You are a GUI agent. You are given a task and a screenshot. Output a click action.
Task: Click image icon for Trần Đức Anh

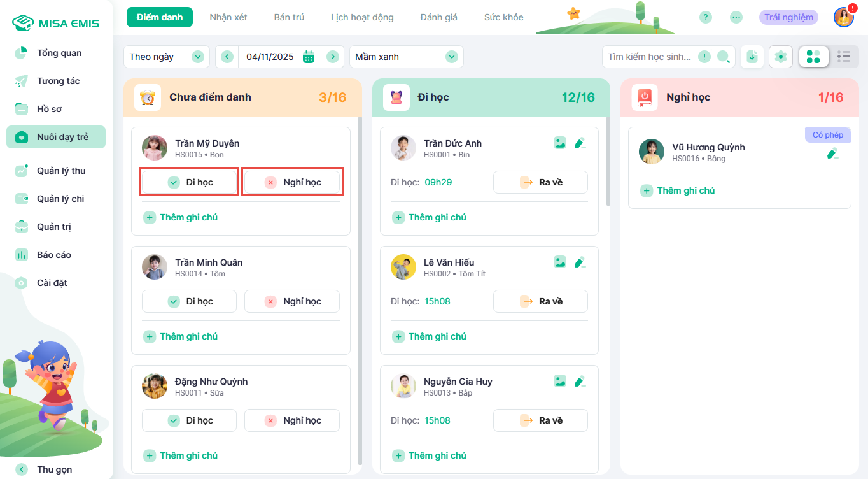point(560,143)
